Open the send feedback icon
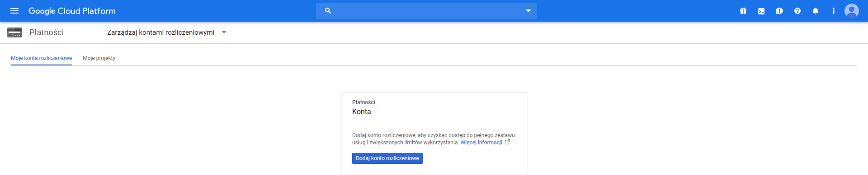868x175 pixels. tap(779, 11)
